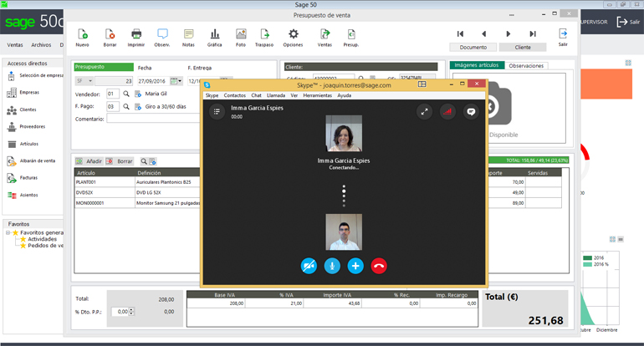This screenshot has height=346, width=644.
Task: Enter Skype full screen mode
Action: (x=425, y=111)
